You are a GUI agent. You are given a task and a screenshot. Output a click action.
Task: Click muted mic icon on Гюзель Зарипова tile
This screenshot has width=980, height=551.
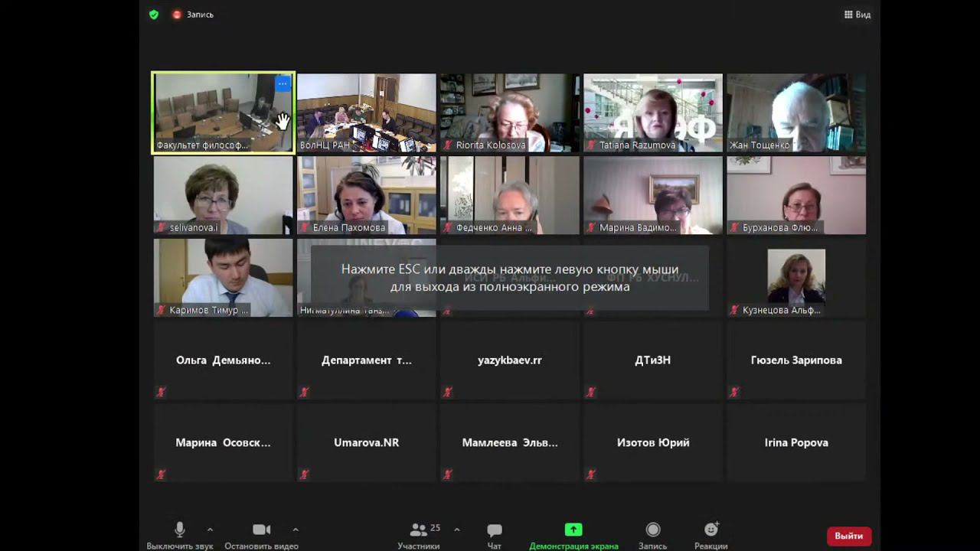pos(733,392)
